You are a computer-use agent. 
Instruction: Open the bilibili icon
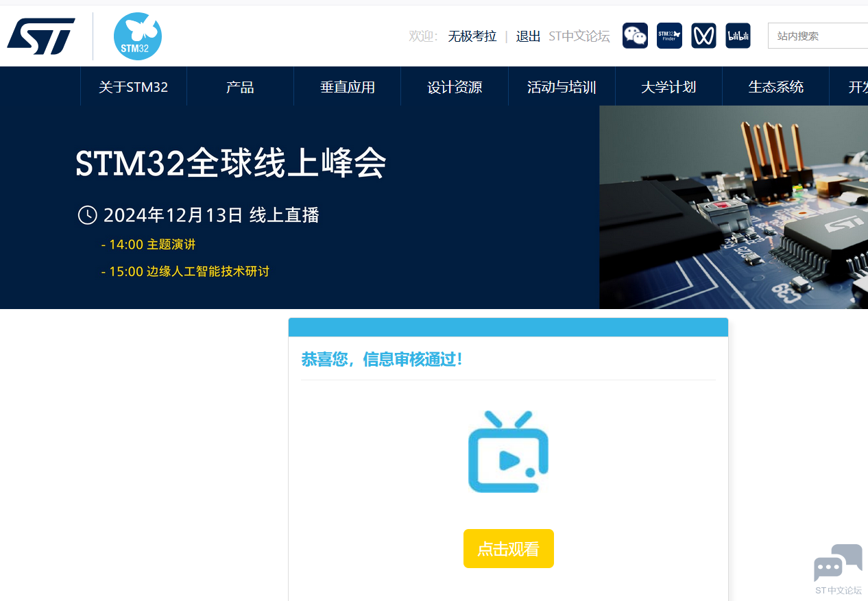click(738, 36)
